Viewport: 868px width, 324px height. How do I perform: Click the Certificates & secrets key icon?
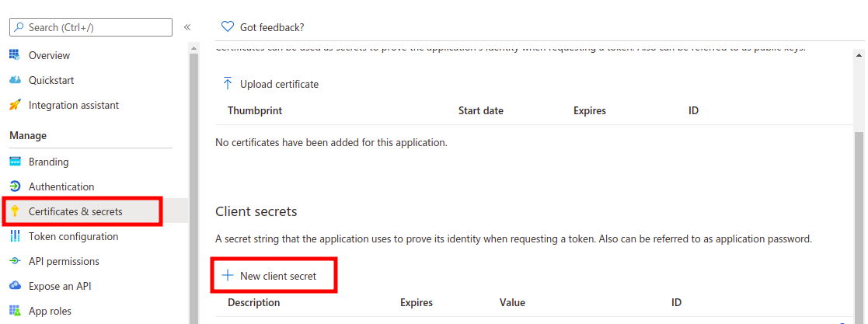[14, 211]
